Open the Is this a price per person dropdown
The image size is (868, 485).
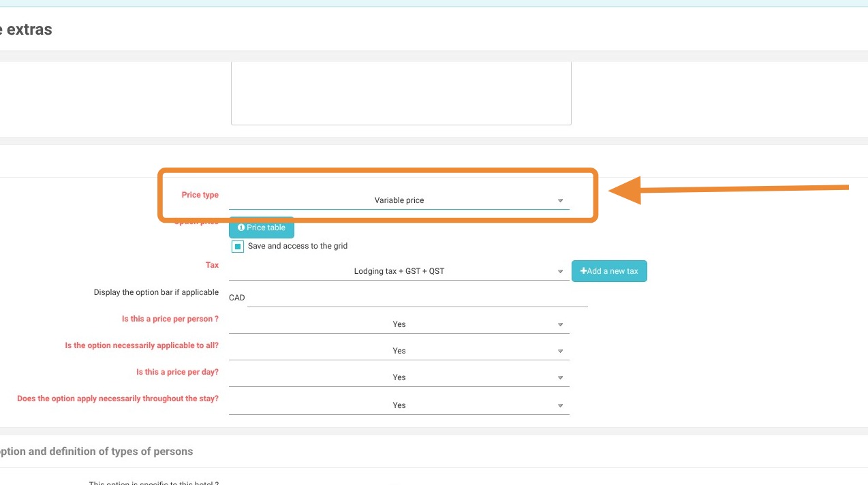[399, 324]
